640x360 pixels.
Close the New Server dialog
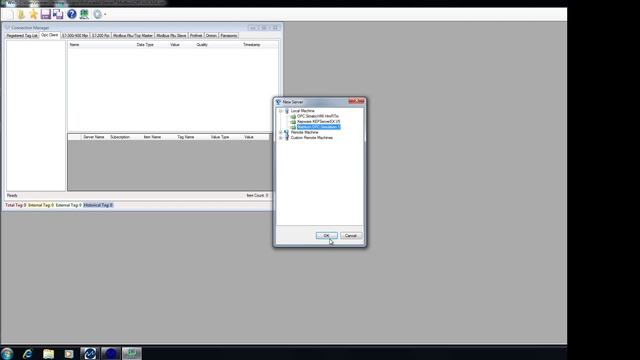(x=356, y=101)
